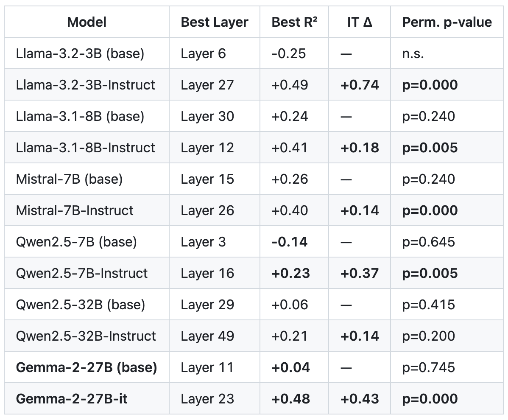The height and width of the screenshot is (420, 508).
Task: Click the IT Δ column header
Action: click(x=360, y=22)
